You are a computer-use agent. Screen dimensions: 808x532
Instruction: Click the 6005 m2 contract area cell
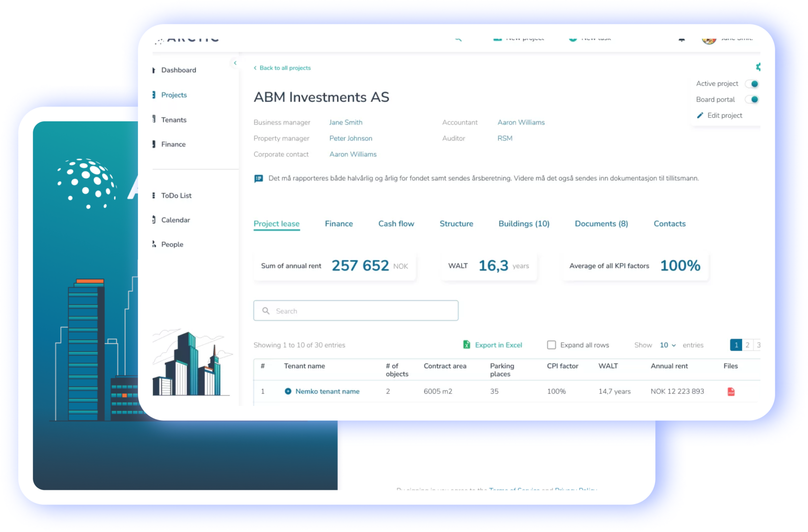[438, 392]
